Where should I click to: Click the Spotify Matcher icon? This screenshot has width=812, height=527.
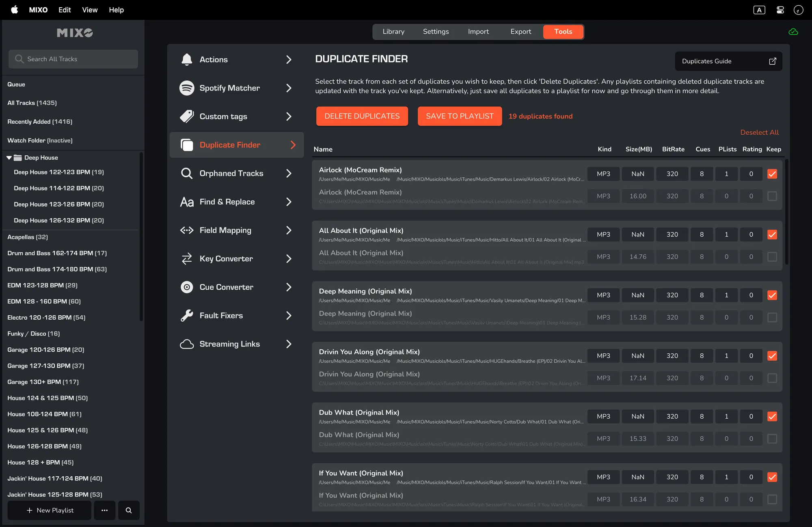pos(187,88)
